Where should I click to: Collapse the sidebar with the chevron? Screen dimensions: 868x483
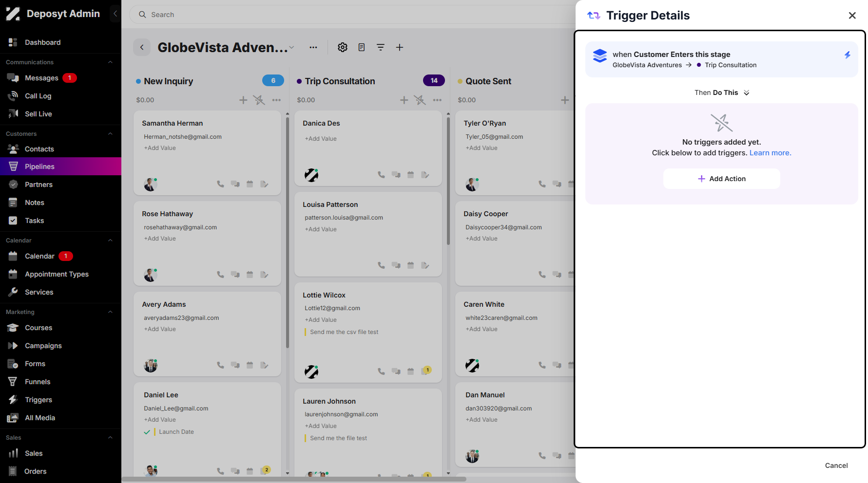coord(115,14)
